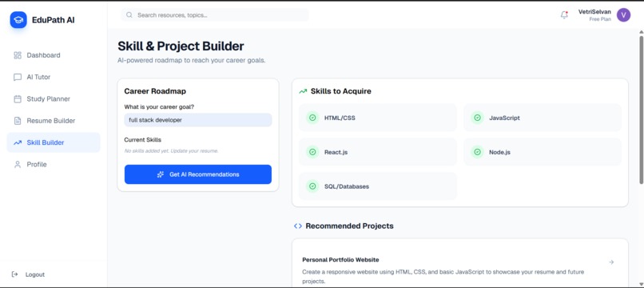The image size is (644, 288).
Task: Click the AI Tutor chat bubble icon
Action: tap(18, 77)
